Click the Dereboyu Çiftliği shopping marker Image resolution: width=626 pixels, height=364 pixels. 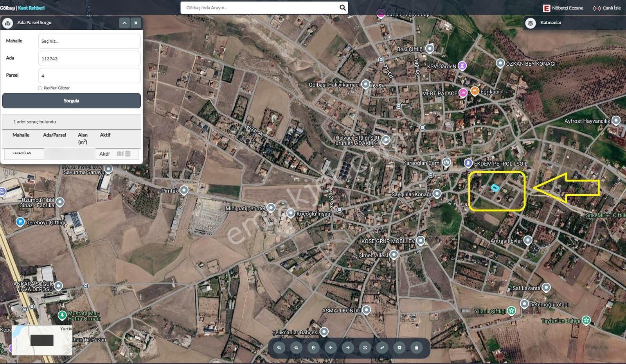[x=20, y=222]
